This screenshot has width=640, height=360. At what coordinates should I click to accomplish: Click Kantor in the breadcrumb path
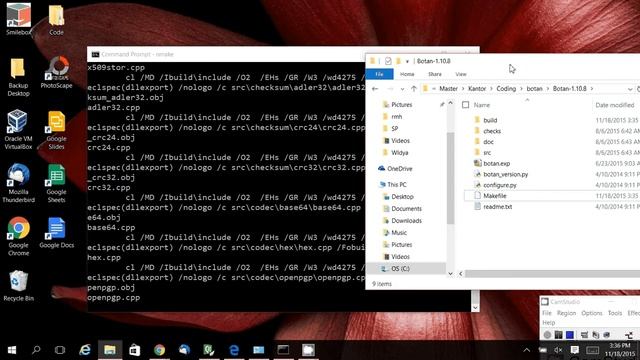coord(477,89)
